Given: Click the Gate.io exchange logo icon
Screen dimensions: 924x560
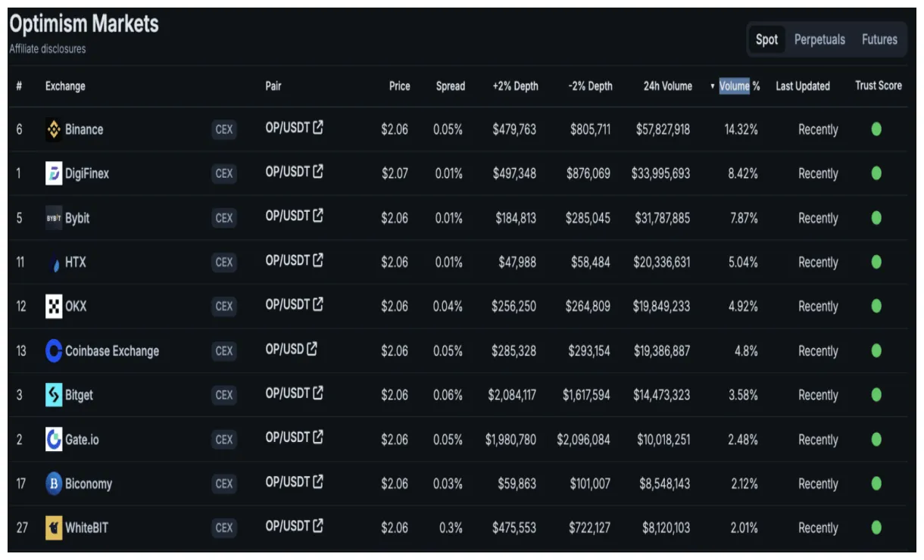Looking at the screenshot, I should pos(54,439).
